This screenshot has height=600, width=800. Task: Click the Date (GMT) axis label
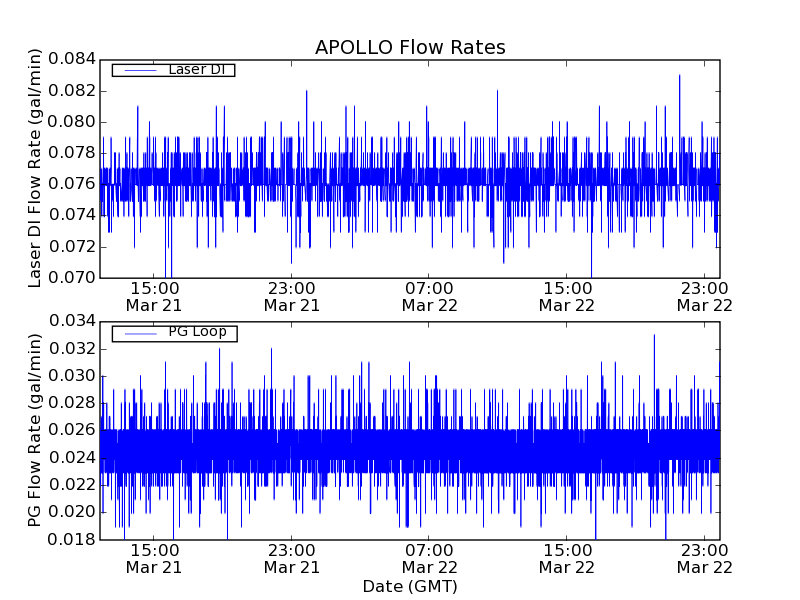coord(410,586)
